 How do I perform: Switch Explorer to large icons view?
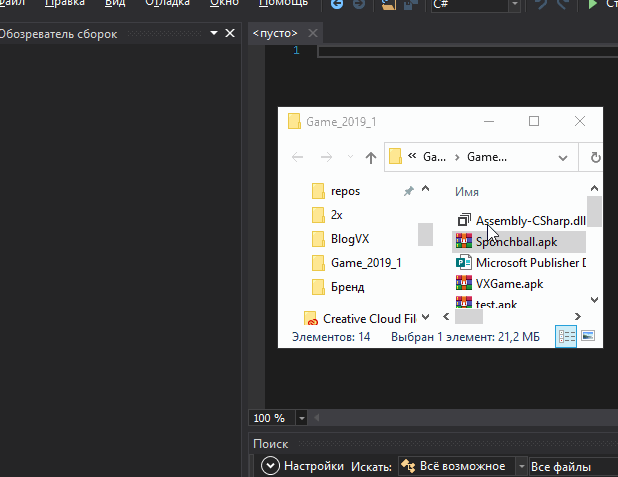(x=588, y=336)
